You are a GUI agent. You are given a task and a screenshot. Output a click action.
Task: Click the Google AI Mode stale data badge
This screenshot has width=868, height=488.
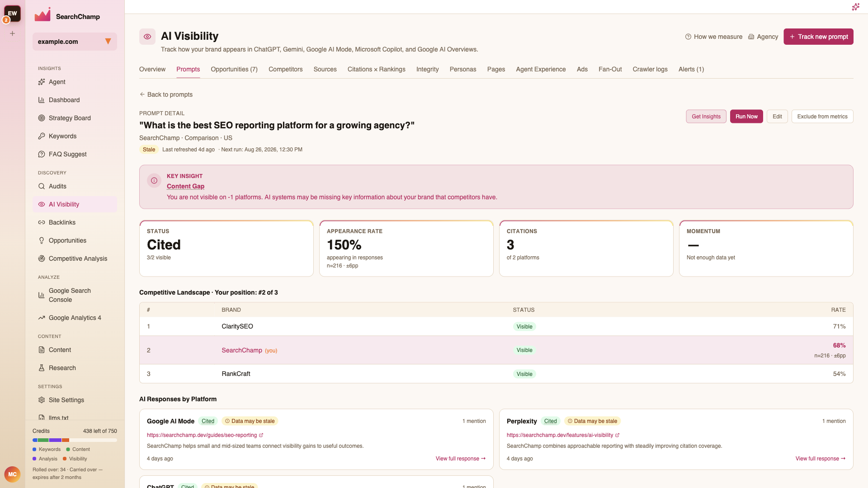[250, 421]
